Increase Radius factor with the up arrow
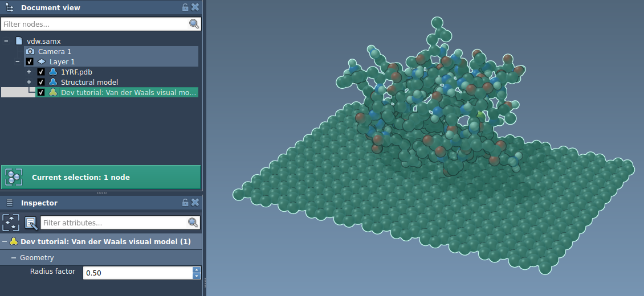 [197, 270]
